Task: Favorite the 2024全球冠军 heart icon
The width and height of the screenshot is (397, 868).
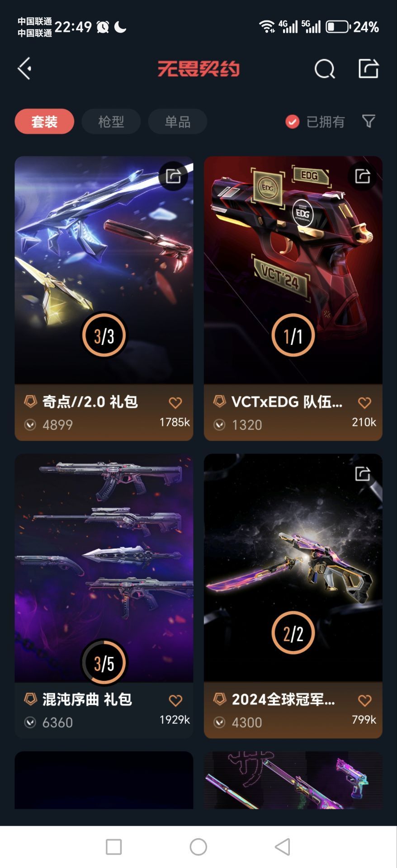Action: 364,700
